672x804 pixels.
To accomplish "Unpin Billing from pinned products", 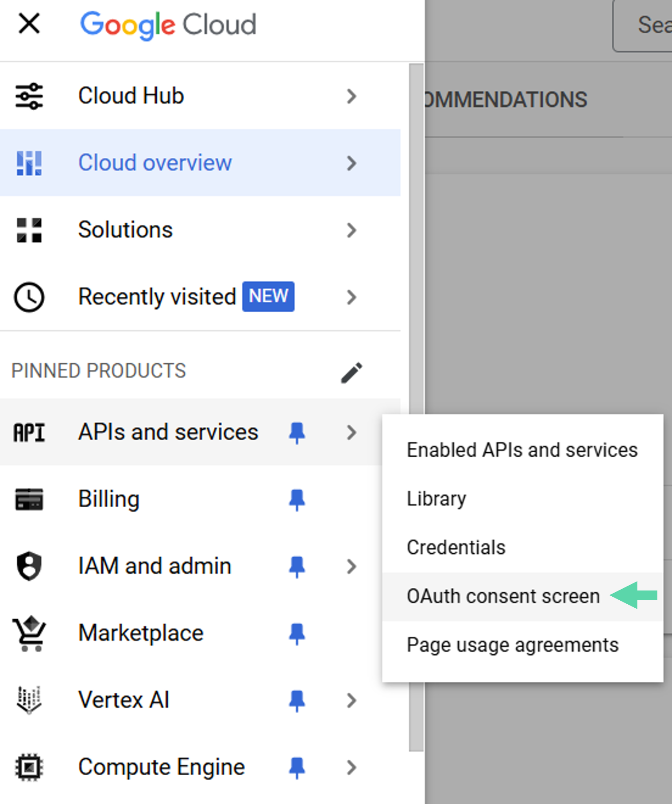I will [x=297, y=500].
